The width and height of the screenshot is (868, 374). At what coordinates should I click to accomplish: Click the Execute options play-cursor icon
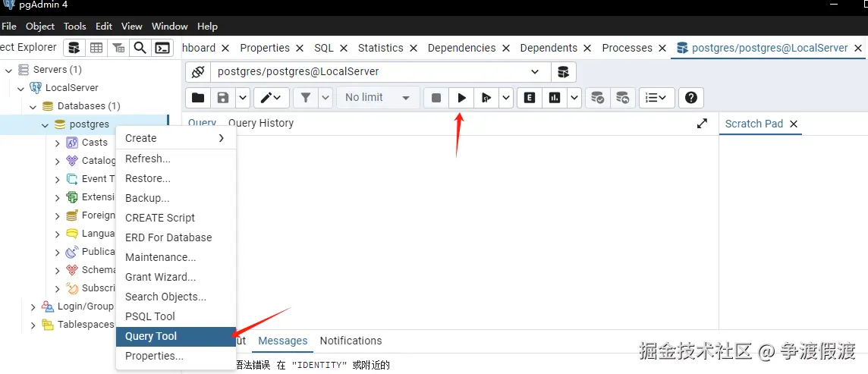pos(486,98)
